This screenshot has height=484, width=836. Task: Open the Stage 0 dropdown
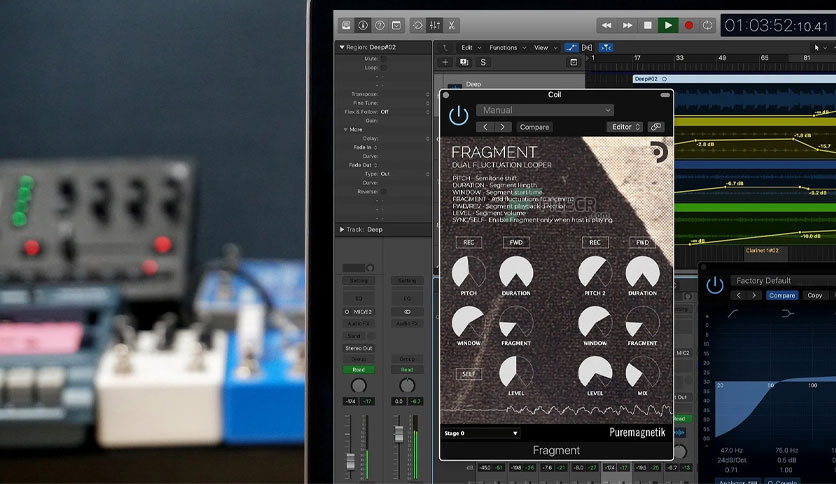[x=480, y=433]
